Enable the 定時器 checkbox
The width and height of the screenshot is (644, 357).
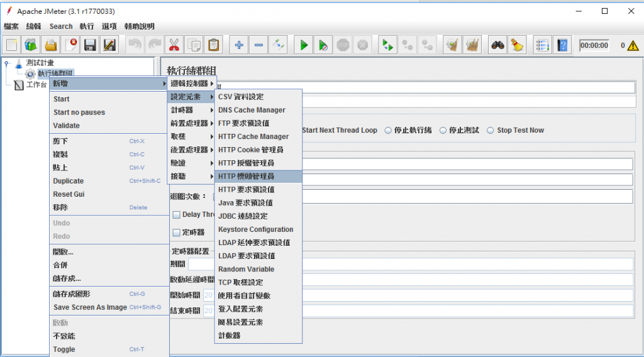(x=177, y=233)
